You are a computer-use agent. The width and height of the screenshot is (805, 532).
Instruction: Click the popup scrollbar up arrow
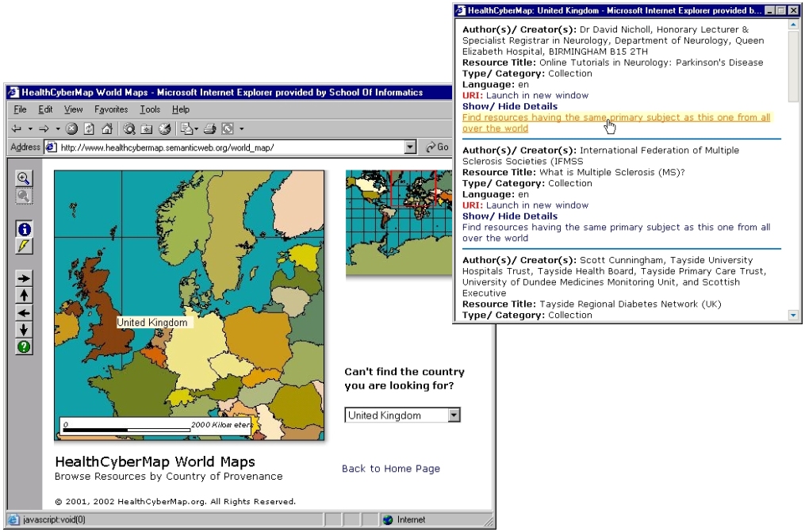[x=794, y=24]
